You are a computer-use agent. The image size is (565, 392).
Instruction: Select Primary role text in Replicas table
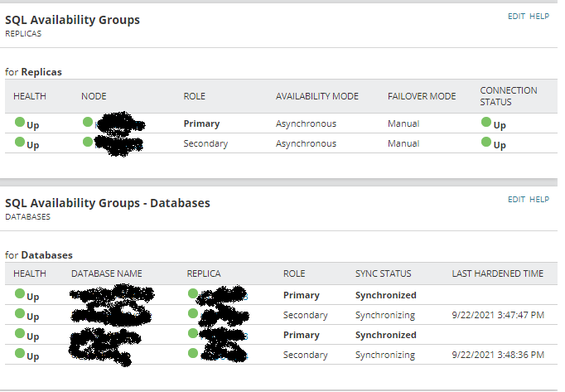click(x=201, y=123)
